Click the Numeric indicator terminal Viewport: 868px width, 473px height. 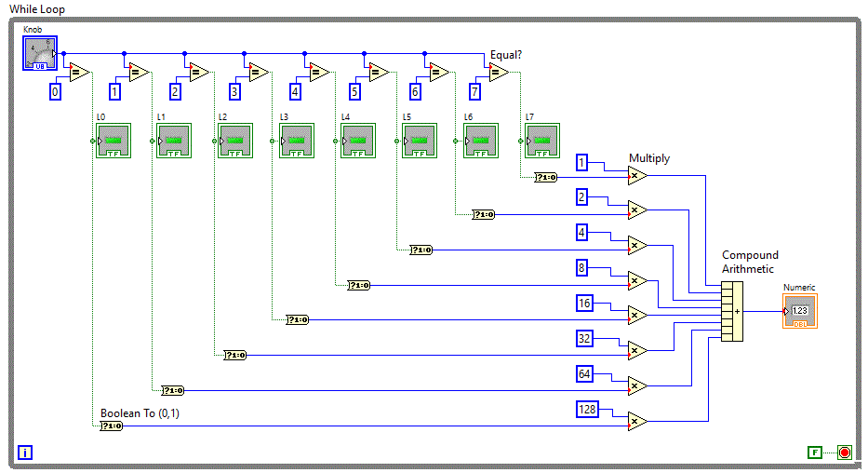click(x=800, y=311)
